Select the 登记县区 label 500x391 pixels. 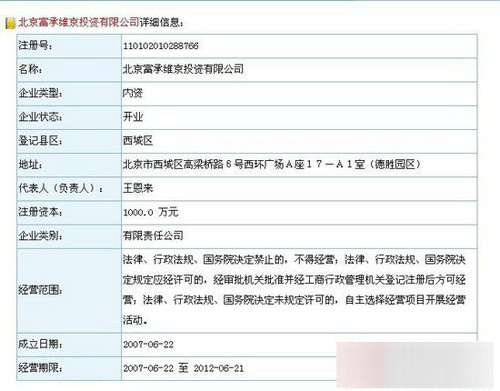(x=40, y=141)
